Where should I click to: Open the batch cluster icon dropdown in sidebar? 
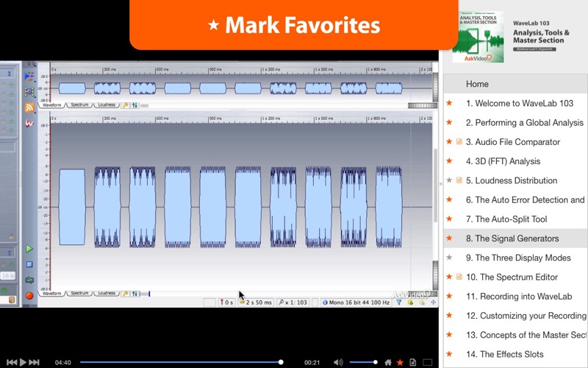29,91
